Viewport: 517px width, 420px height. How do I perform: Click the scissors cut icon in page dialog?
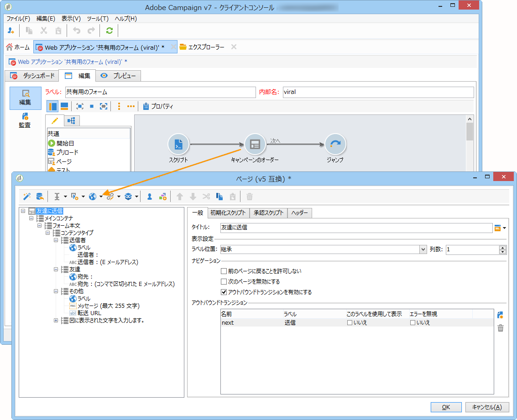click(206, 197)
